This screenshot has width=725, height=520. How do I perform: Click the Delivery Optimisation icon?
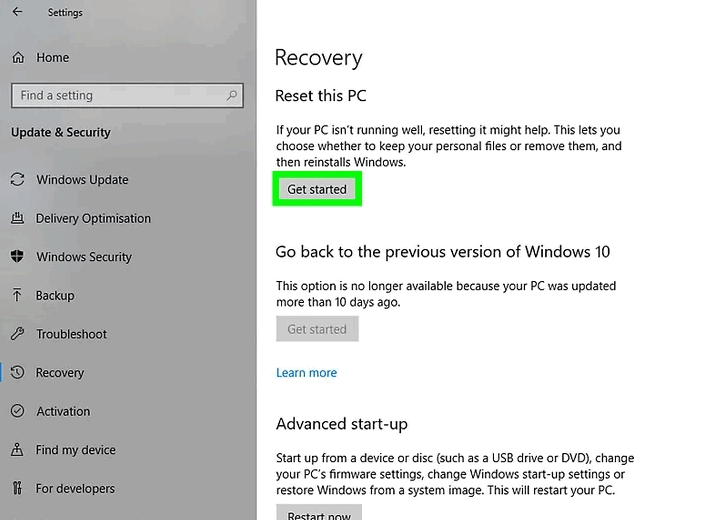[x=17, y=218]
